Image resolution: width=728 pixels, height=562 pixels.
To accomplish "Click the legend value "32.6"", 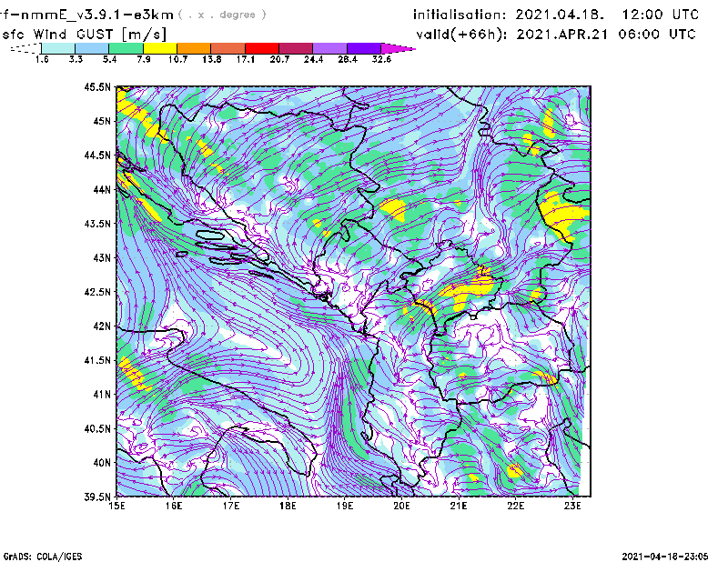I will point(381,59).
